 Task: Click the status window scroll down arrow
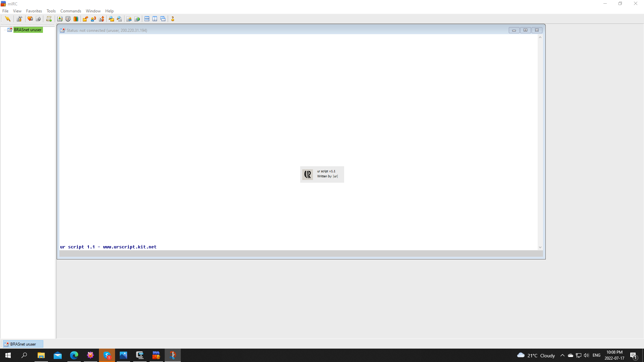pyautogui.click(x=540, y=247)
